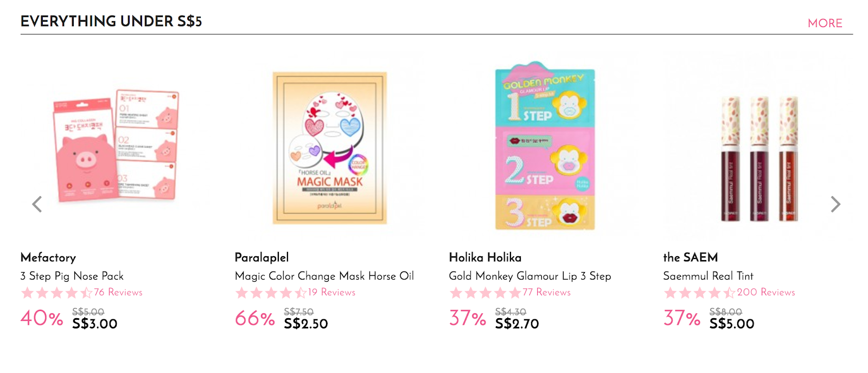Open Gold Monkey Glamour Lip 3 Step title
The width and height of the screenshot is (868, 373).
tap(530, 276)
